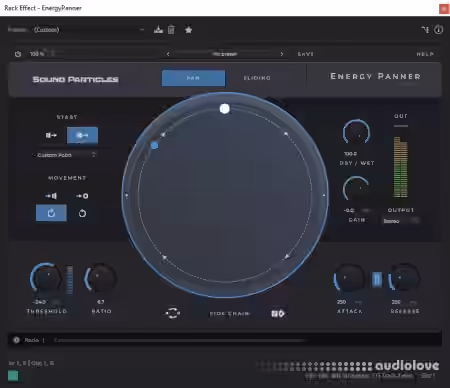Click the Threshold value readout
The width and height of the screenshot is (450, 388).
[40, 302]
